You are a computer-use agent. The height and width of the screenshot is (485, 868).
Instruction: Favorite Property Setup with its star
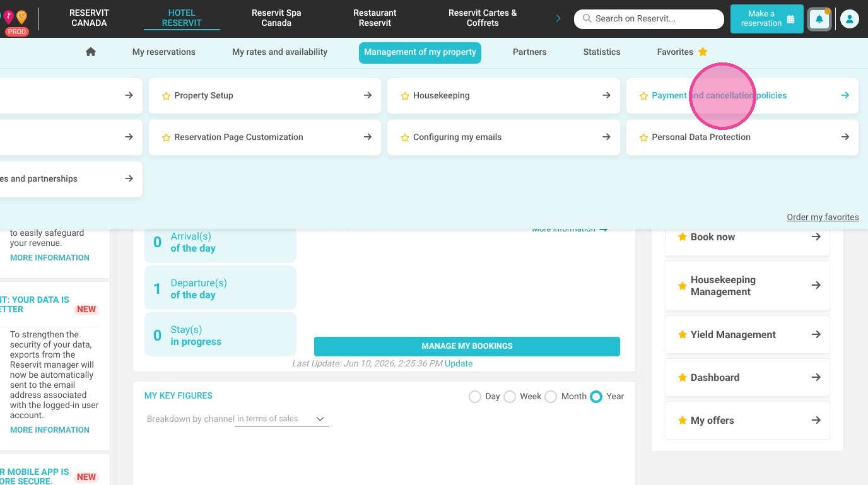(x=167, y=96)
